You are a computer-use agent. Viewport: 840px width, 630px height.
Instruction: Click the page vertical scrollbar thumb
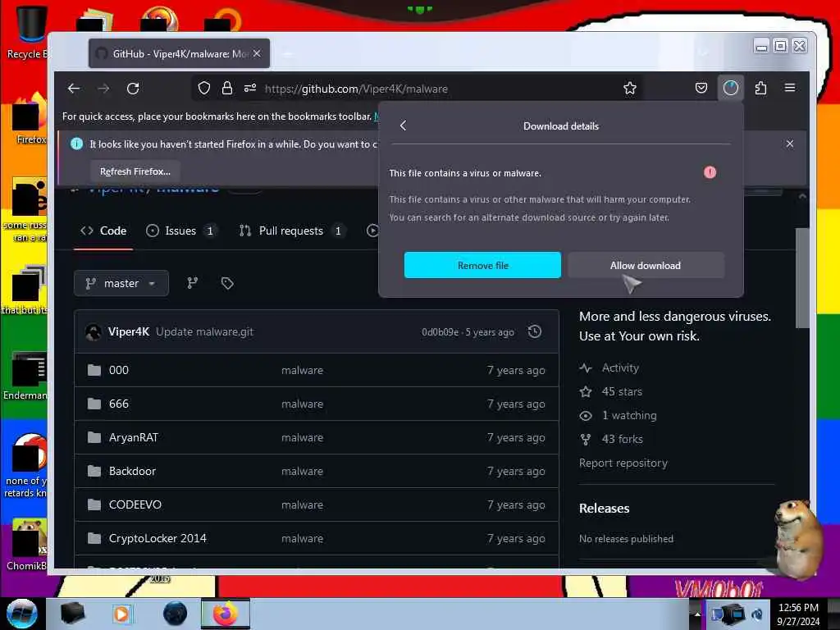(802, 277)
